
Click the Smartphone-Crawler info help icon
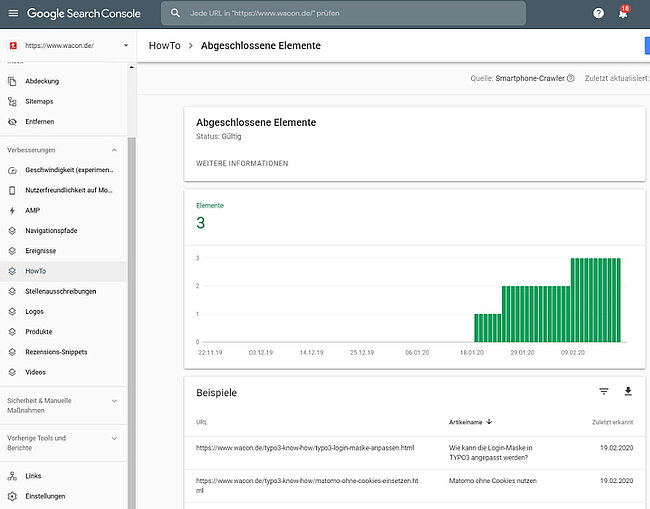[570, 78]
